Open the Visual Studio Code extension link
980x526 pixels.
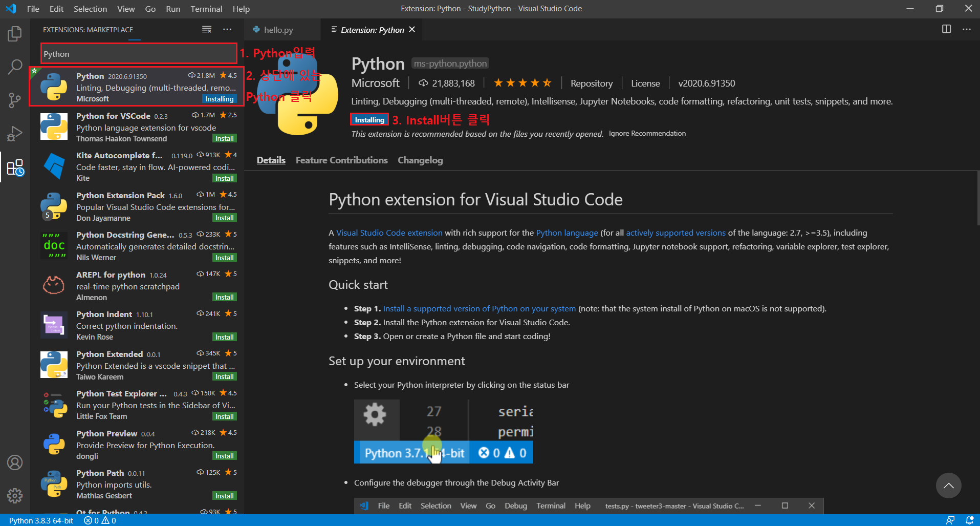[x=389, y=233]
